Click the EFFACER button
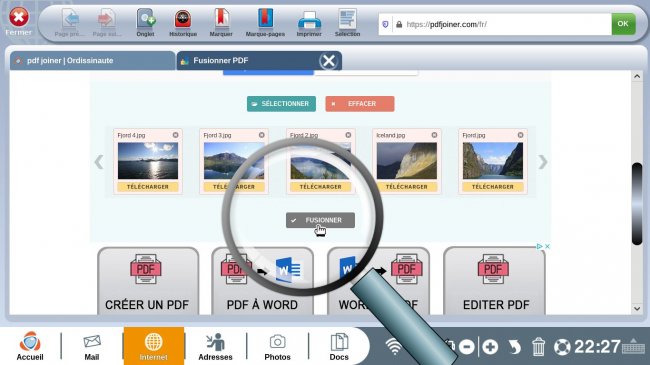The height and width of the screenshot is (365, 650). pyautogui.click(x=360, y=104)
